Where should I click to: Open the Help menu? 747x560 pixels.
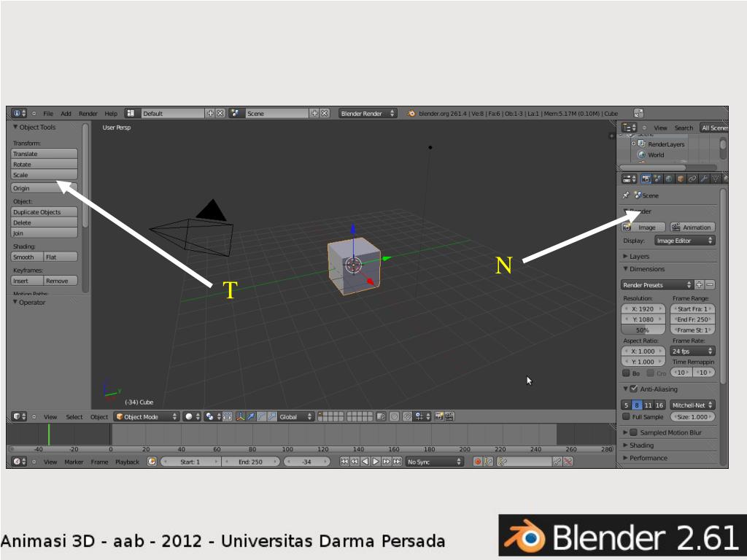click(x=111, y=113)
